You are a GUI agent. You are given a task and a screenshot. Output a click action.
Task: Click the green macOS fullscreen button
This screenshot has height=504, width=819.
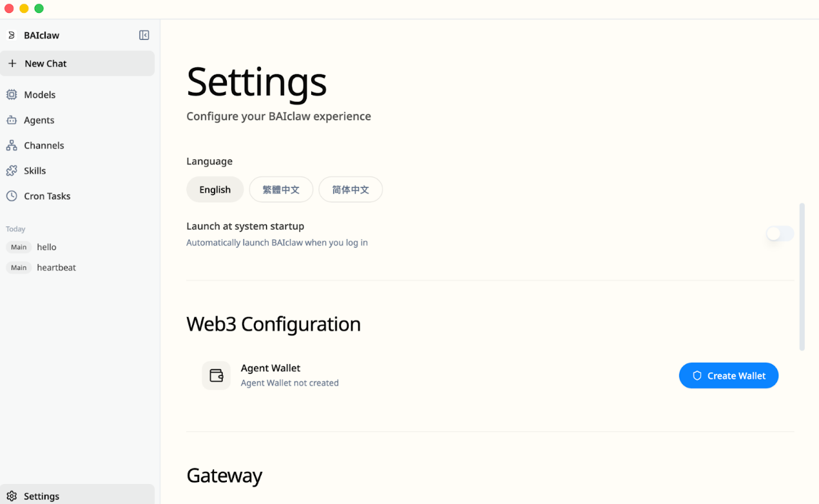[39, 8]
